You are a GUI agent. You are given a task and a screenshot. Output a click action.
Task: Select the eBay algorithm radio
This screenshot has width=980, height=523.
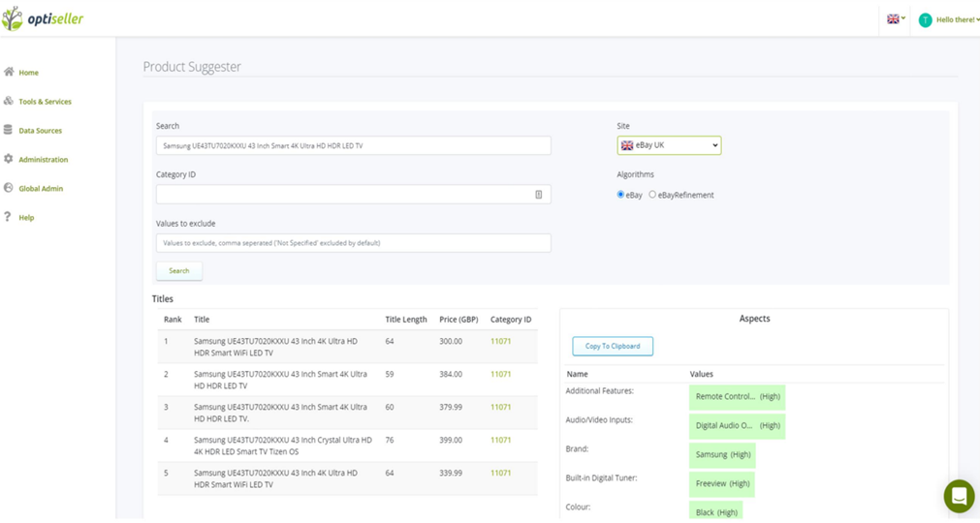[620, 195]
